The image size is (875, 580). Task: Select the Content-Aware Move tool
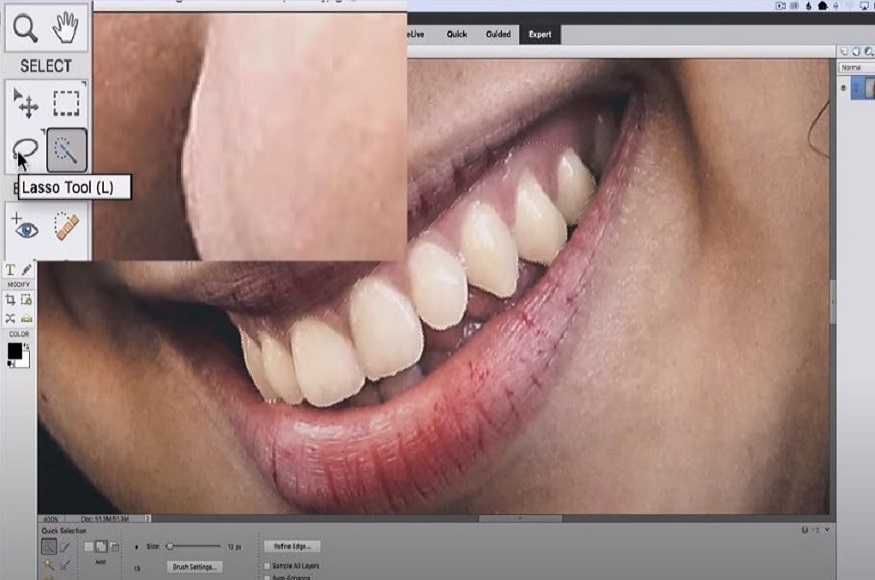(x=10, y=318)
